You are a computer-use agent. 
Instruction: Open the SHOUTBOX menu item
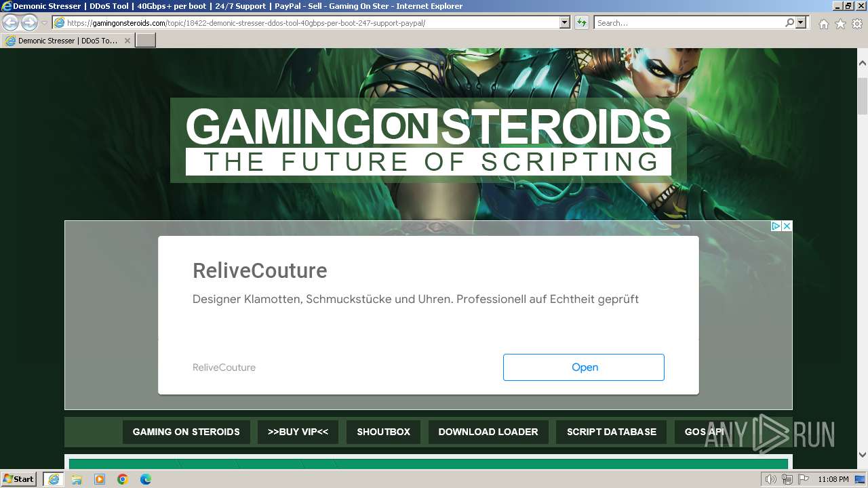(x=384, y=432)
